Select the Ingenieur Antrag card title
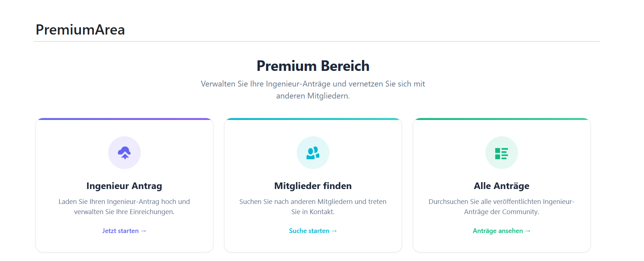The image size is (644, 261). coord(124,186)
